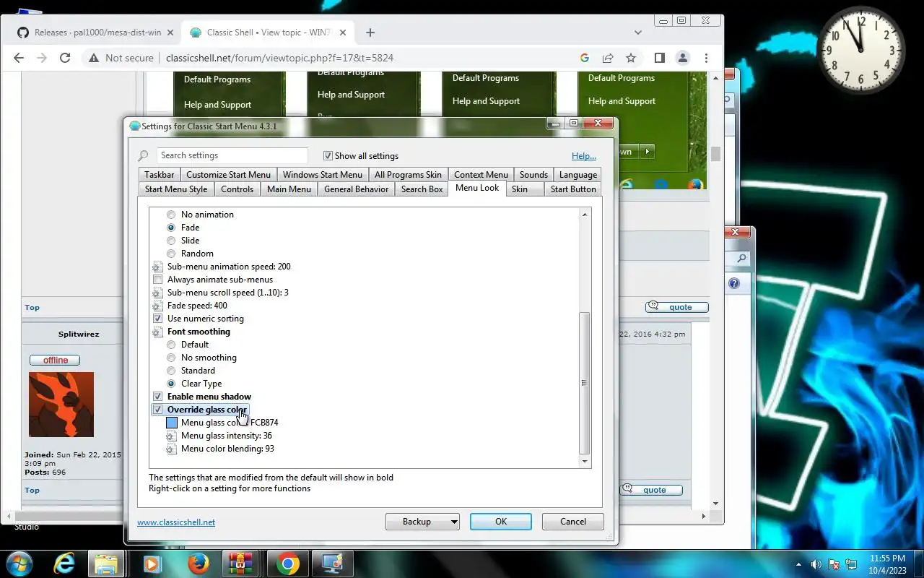Toggle Always animate sub-menus checkbox

click(157, 280)
